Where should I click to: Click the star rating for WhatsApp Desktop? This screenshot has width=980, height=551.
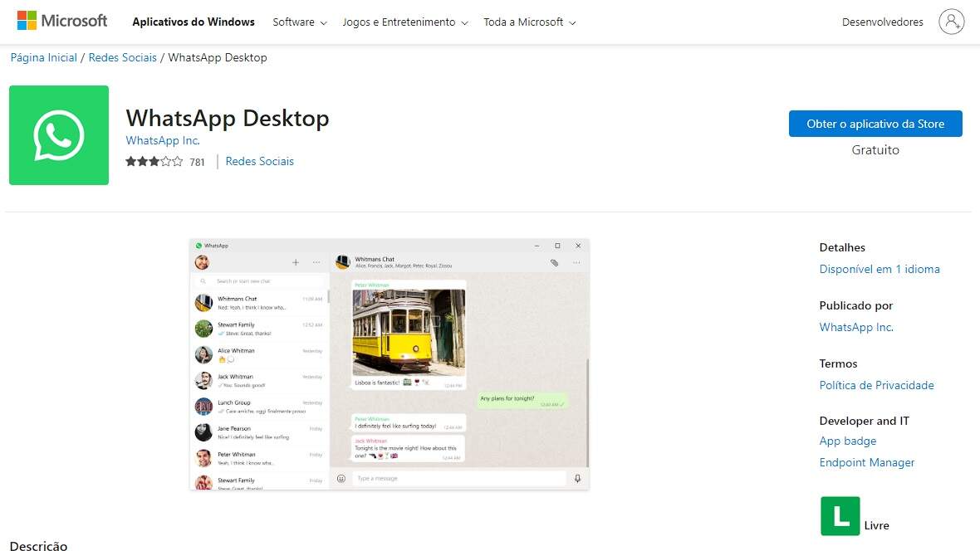154,162
